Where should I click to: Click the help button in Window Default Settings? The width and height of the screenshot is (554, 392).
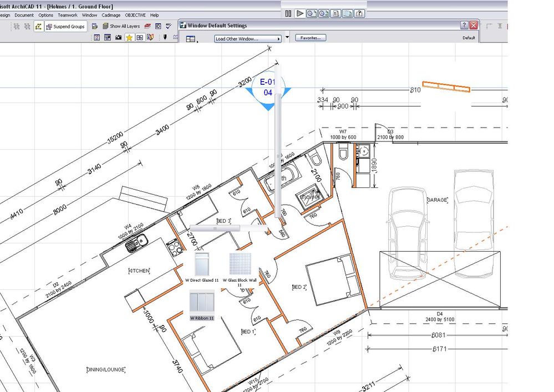pyautogui.click(x=464, y=25)
